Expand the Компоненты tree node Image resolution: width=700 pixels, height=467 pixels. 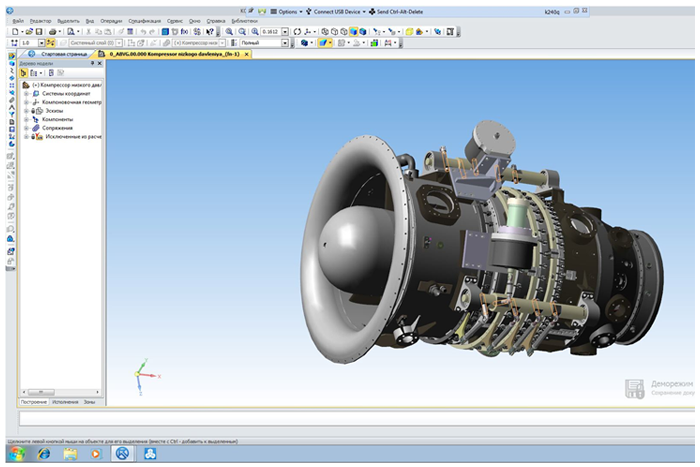click(26, 119)
